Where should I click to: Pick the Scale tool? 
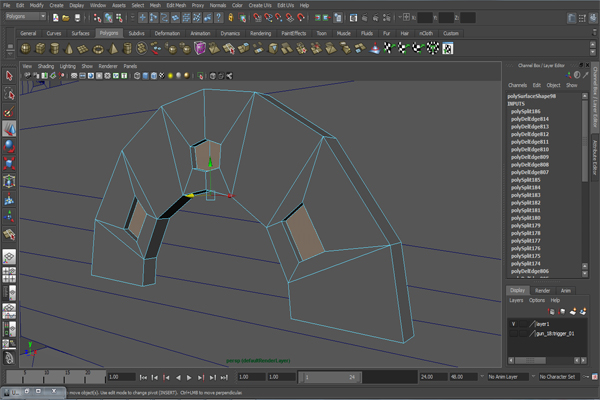(9, 163)
